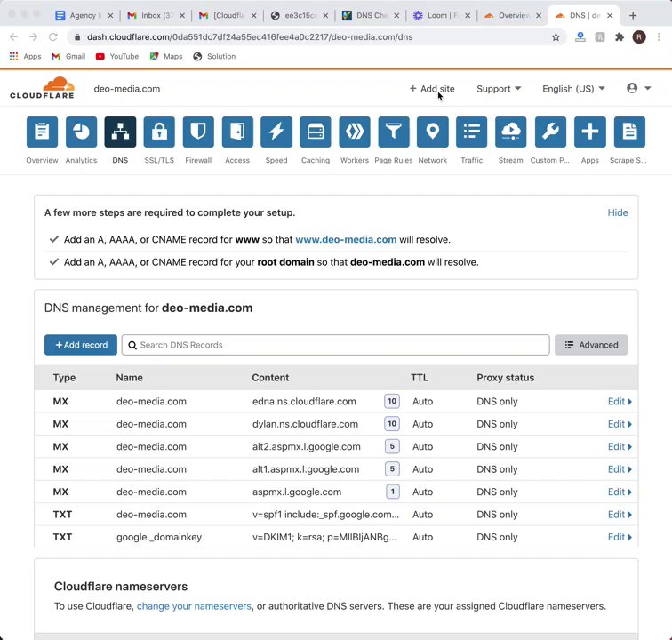Click the Add site link
This screenshot has width=672, height=640.
(432, 89)
